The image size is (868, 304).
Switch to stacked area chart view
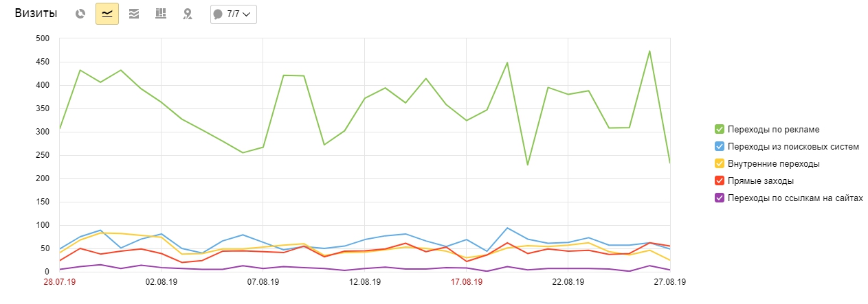point(134,14)
